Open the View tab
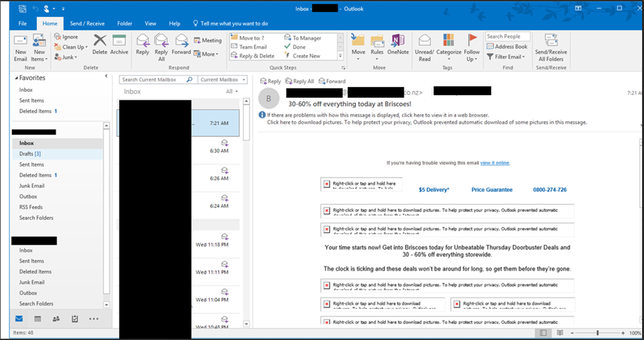 click(x=150, y=23)
